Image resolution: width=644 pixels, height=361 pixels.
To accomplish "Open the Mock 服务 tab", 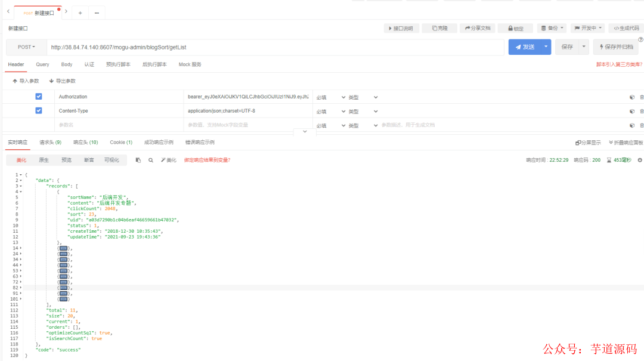I will [x=190, y=64].
